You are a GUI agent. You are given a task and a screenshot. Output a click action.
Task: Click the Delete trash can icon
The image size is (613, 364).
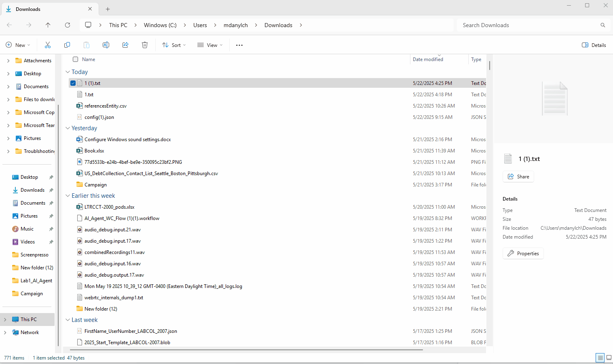[x=145, y=45]
